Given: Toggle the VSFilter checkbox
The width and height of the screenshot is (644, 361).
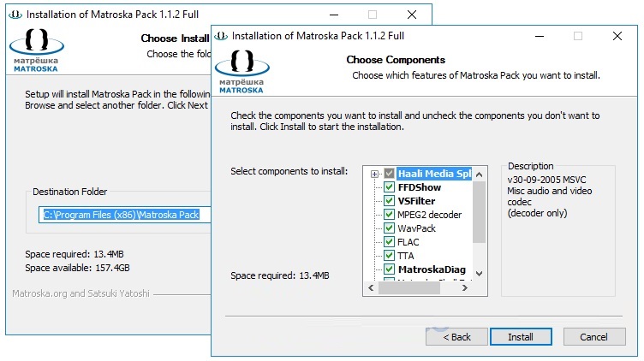Looking at the screenshot, I should tap(389, 200).
